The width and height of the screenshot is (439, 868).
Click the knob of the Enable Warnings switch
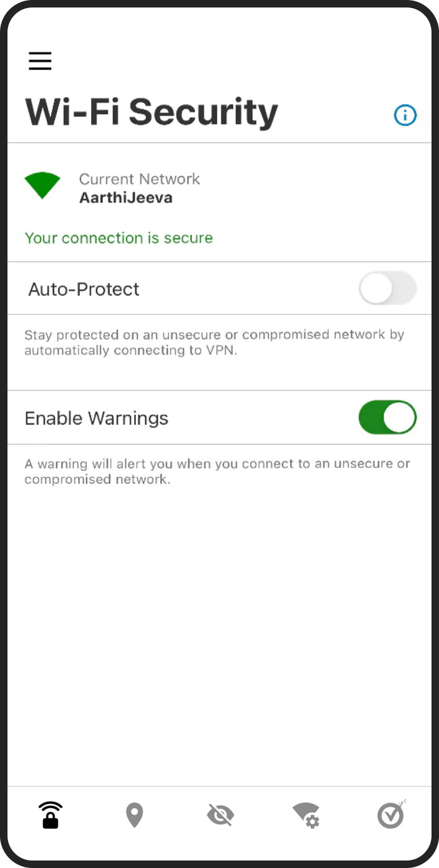[x=399, y=417]
